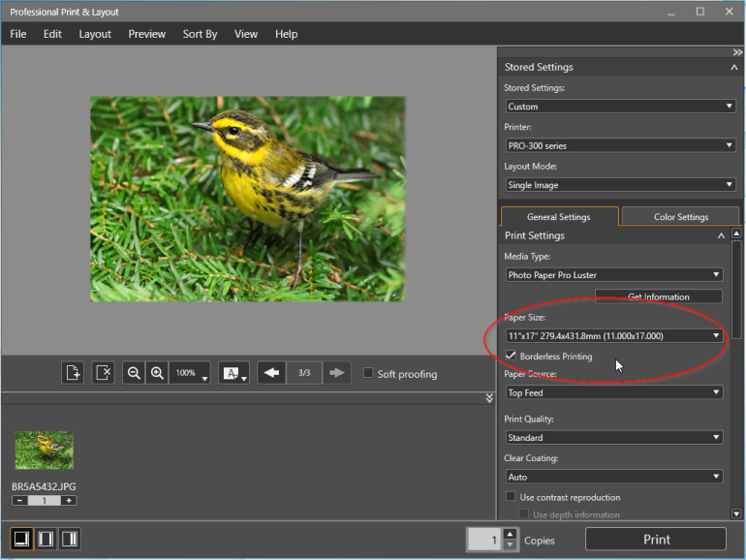Switch to the Color Settings tab
The width and height of the screenshot is (746, 560).
(680, 217)
